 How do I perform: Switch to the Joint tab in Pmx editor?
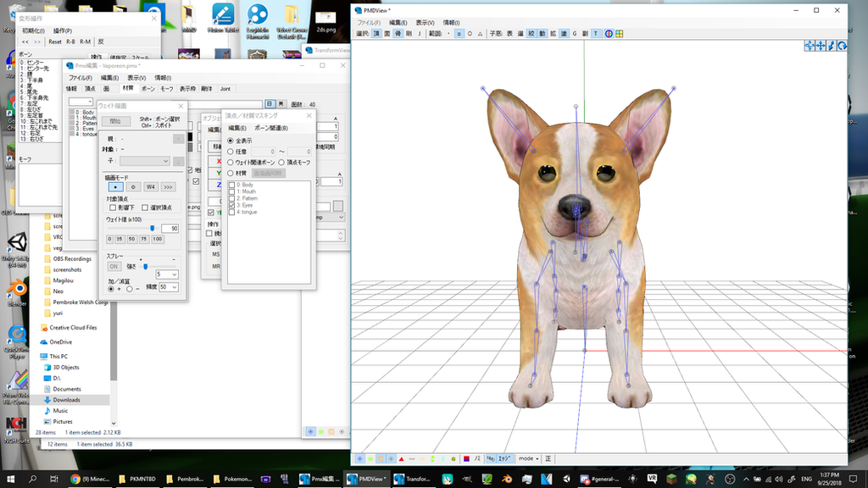[x=225, y=88]
